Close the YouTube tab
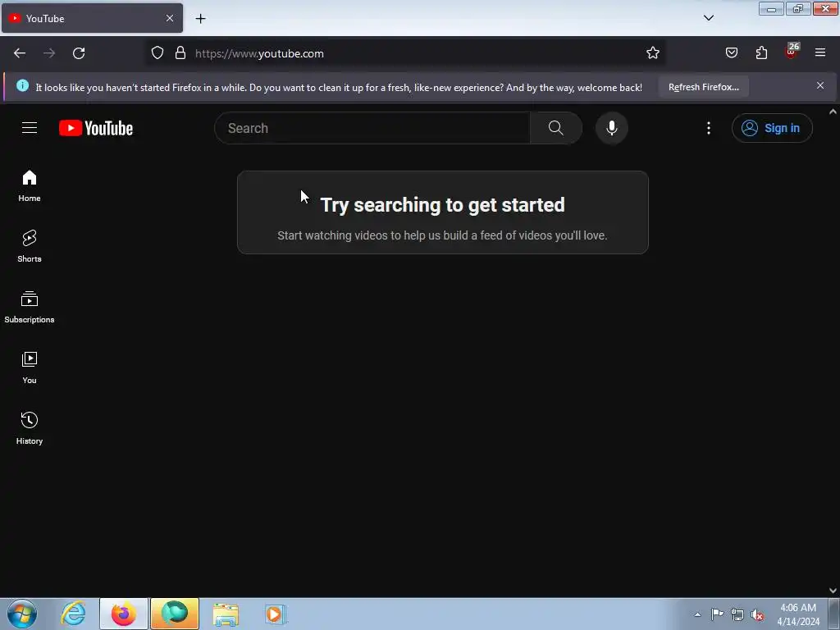Screen dimensions: 840x630 170,18
